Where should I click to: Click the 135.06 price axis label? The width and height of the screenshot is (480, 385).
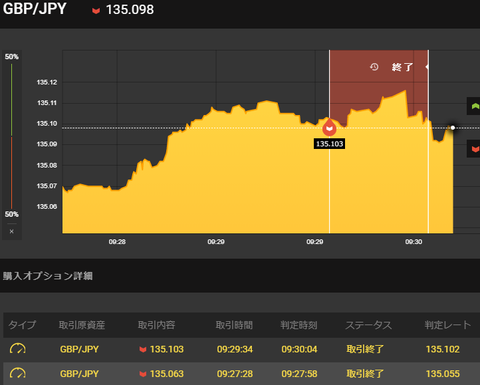[47, 207]
